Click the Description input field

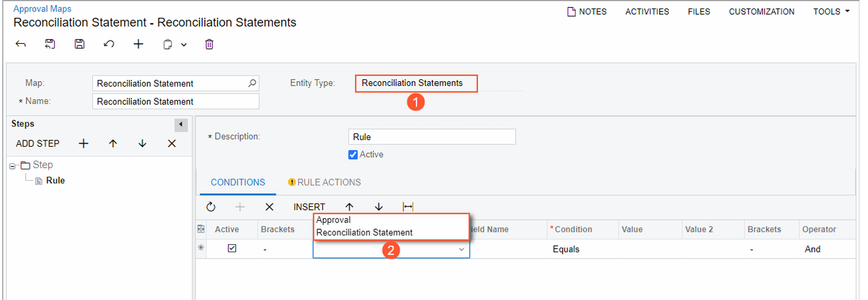431,137
